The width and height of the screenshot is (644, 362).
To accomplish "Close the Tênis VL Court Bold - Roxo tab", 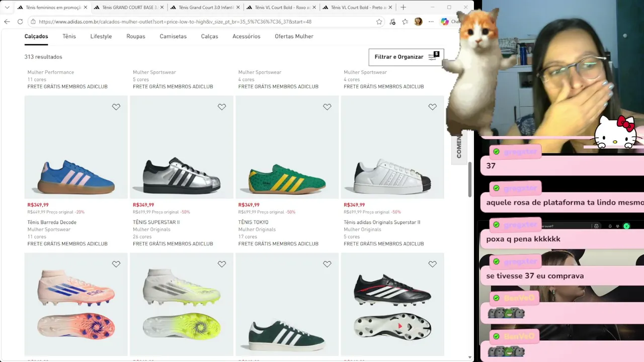I will [314, 8].
